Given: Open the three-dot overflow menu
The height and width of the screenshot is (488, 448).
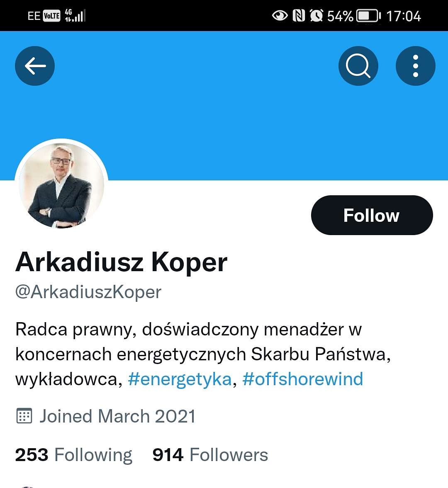Looking at the screenshot, I should coord(415,66).
